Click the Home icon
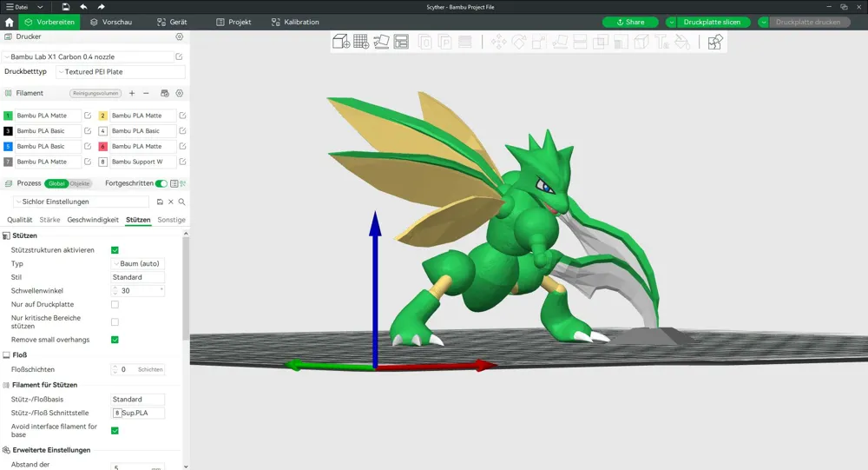Viewport: 868px width, 470px height. pos(9,23)
